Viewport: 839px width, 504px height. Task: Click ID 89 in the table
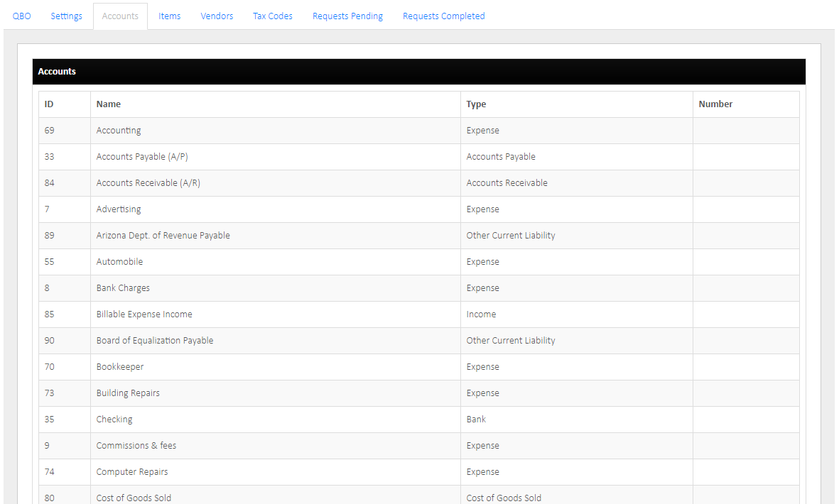pyautogui.click(x=49, y=235)
